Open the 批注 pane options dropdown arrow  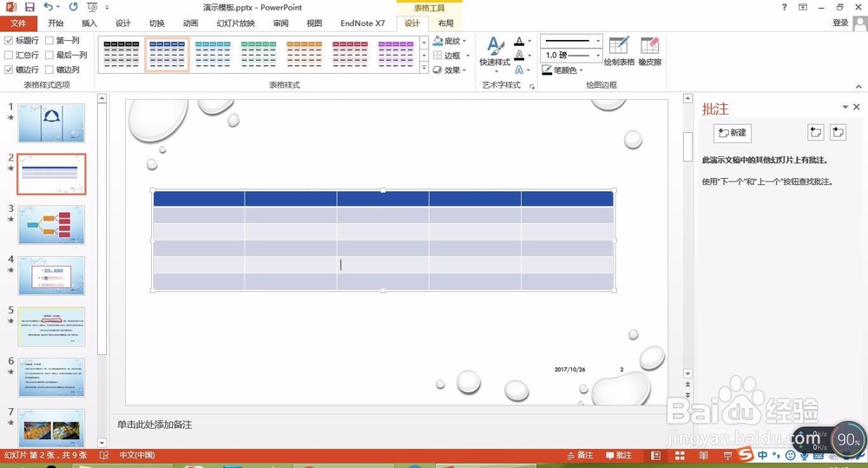tap(845, 107)
